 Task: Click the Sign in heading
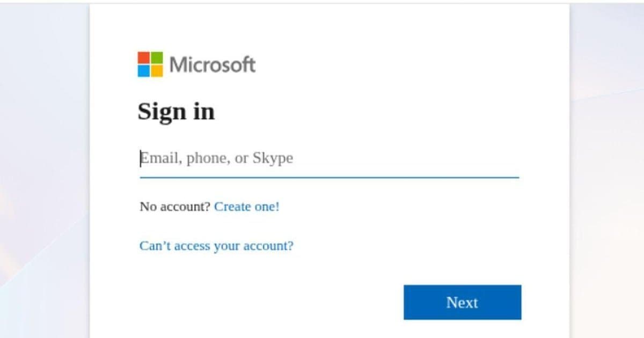(x=177, y=112)
